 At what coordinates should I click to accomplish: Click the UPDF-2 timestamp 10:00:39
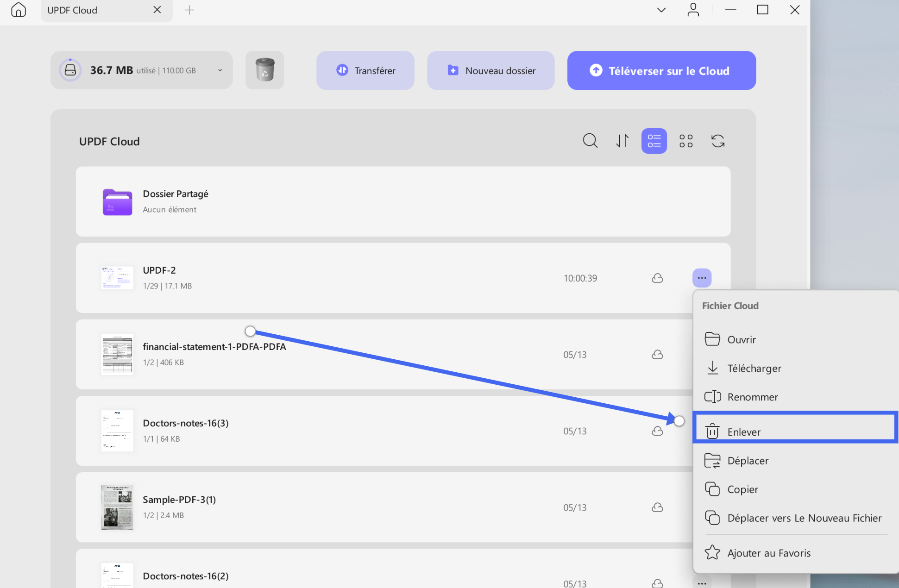[580, 278]
